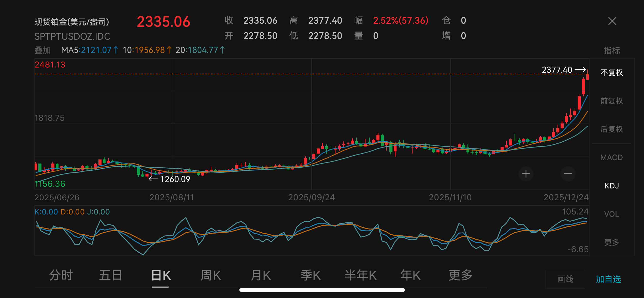Switch to the 分时 intraday tab
Viewport: 644px width, 298px height.
60,275
